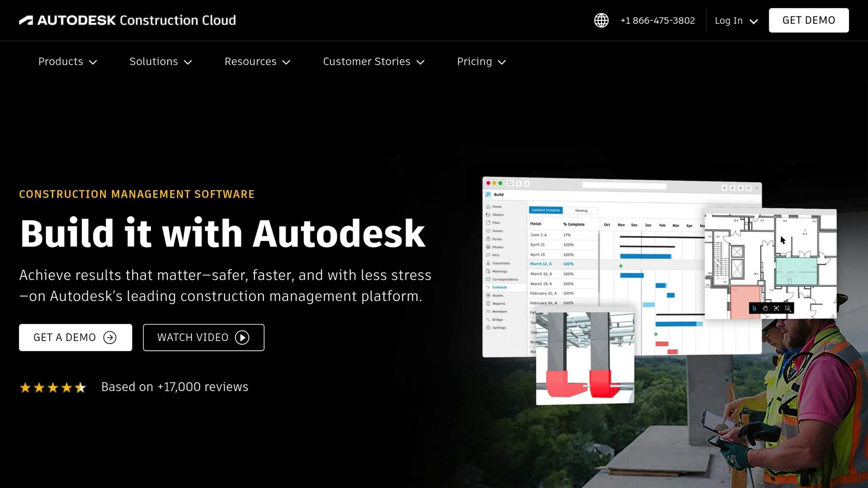Screen dimensions: 868x488
Task: Click the GET A DEMO hero button
Action: coord(75,338)
